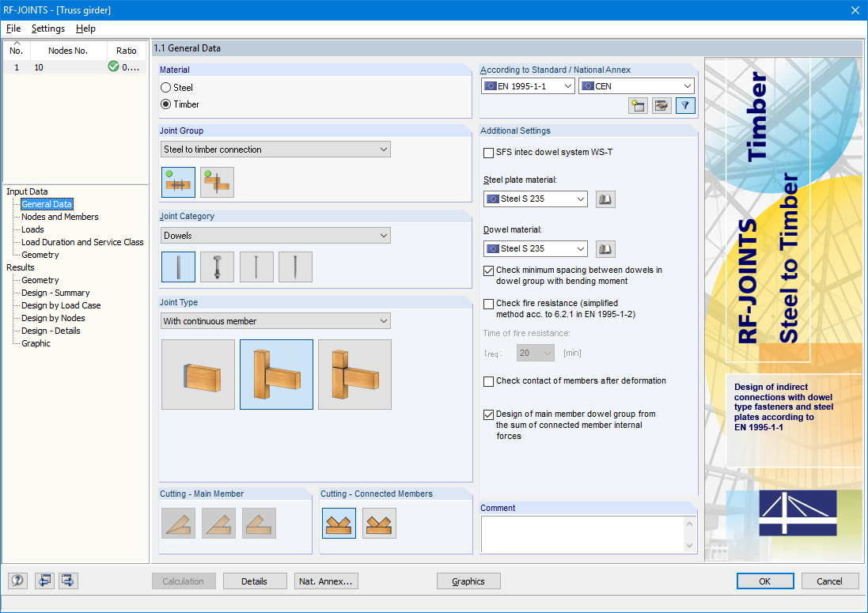The height and width of the screenshot is (613, 868).
Task: Open Geometry under Input Data
Action: (x=40, y=255)
